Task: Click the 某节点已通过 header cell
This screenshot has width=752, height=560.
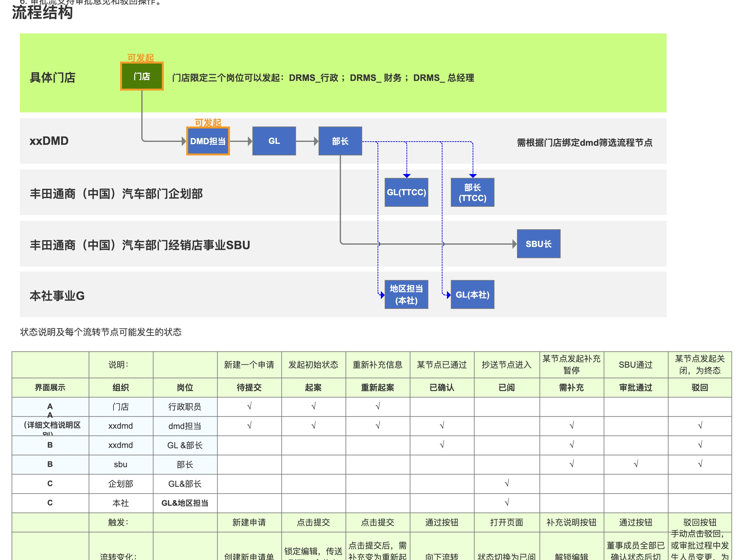Action: [x=442, y=365]
